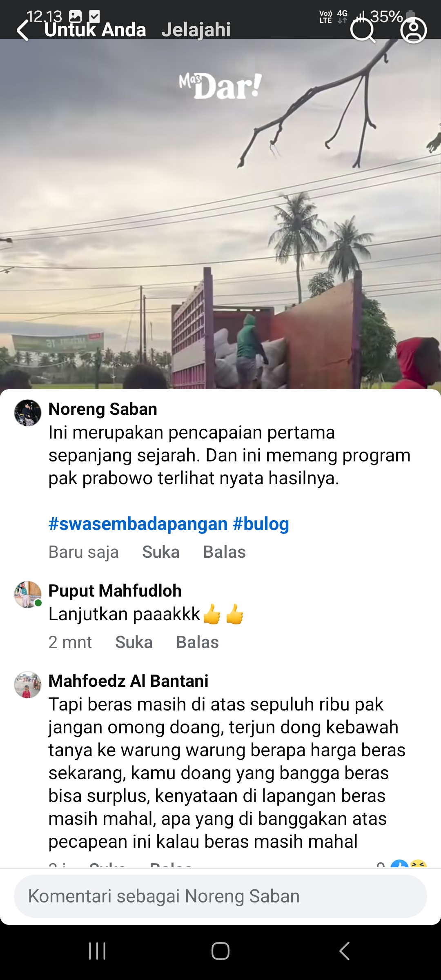Image resolution: width=441 pixels, height=980 pixels.
Task: Open the #swasembadapangan hashtag
Action: pyautogui.click(x=138, y=524)
